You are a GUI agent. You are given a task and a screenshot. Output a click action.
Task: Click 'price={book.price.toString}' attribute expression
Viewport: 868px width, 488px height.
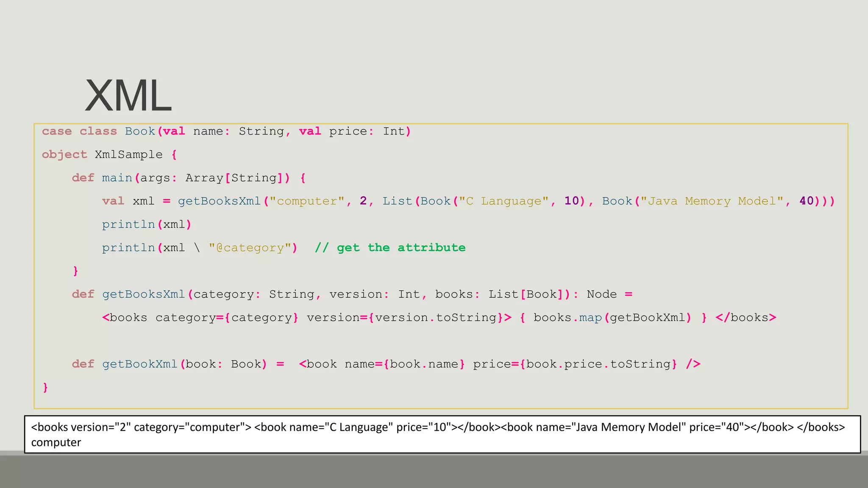click(x=575, y=364)
